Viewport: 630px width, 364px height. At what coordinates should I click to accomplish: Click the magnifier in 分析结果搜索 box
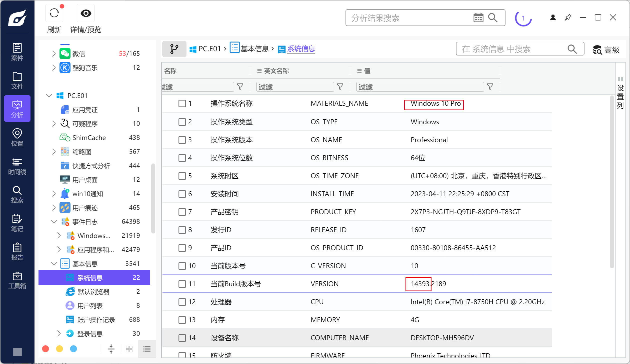click(x=493, y=18)
